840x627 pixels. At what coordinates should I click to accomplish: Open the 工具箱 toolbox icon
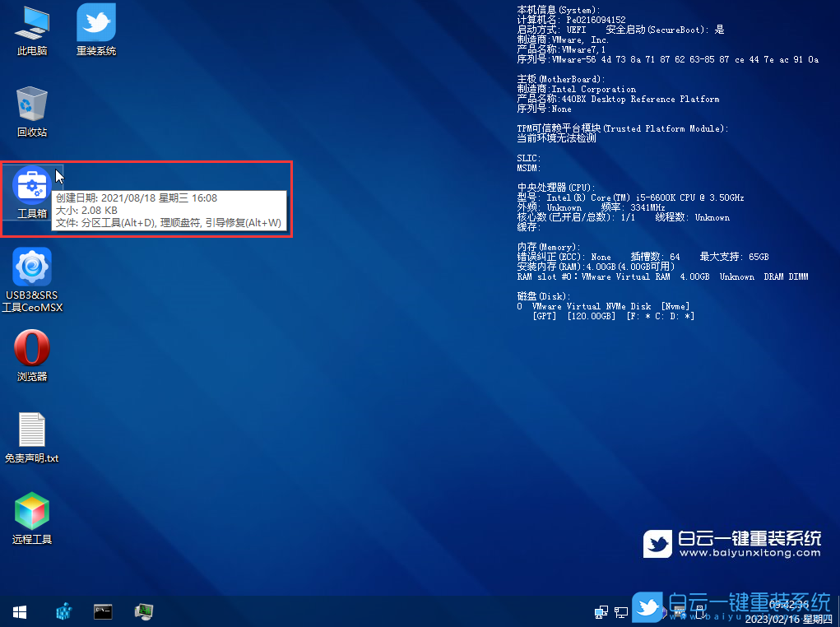tap(32, 186)
